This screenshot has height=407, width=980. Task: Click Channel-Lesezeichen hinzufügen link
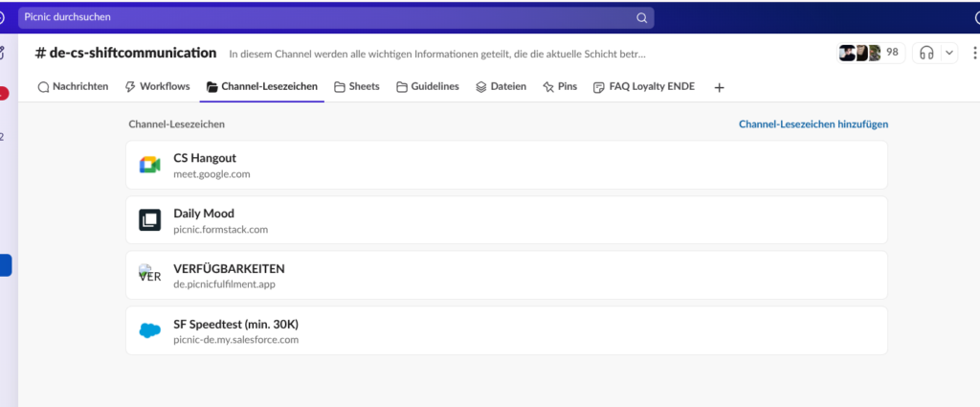pos(813,124)
